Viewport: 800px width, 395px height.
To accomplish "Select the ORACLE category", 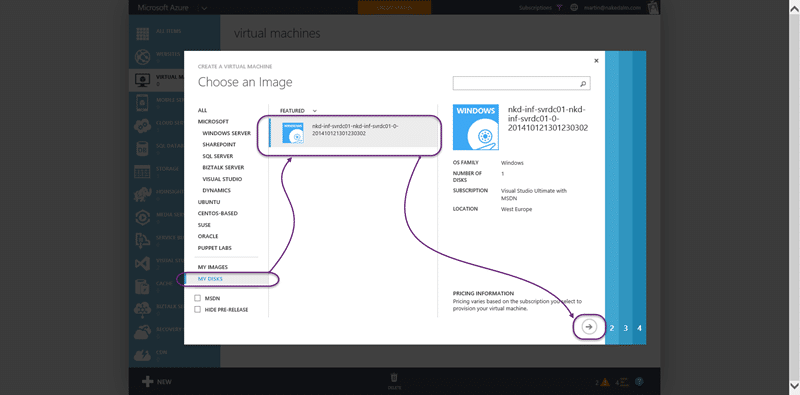I will (208, 236).
